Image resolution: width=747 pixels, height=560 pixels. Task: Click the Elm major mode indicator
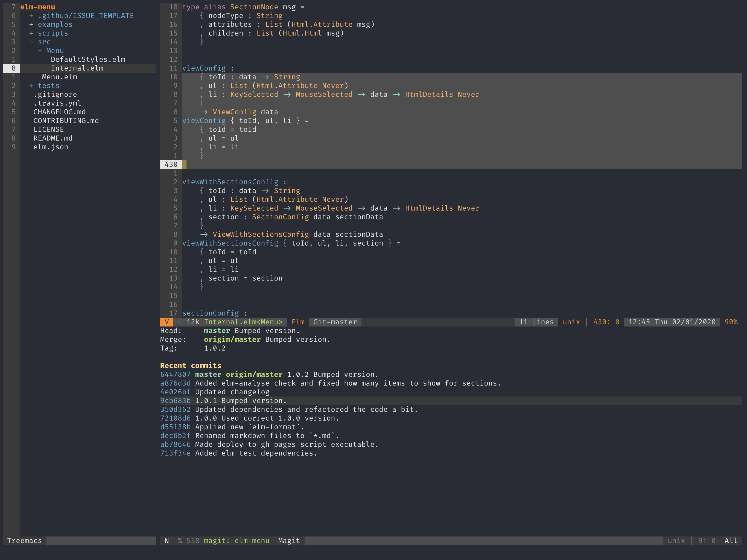pos(298,322)
